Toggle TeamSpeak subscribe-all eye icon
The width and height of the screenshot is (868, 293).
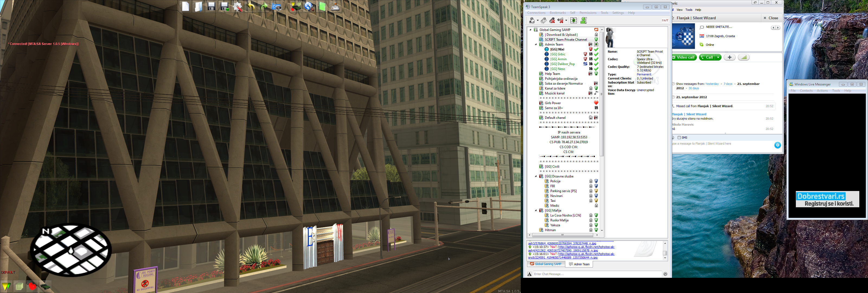coord(573,21)
